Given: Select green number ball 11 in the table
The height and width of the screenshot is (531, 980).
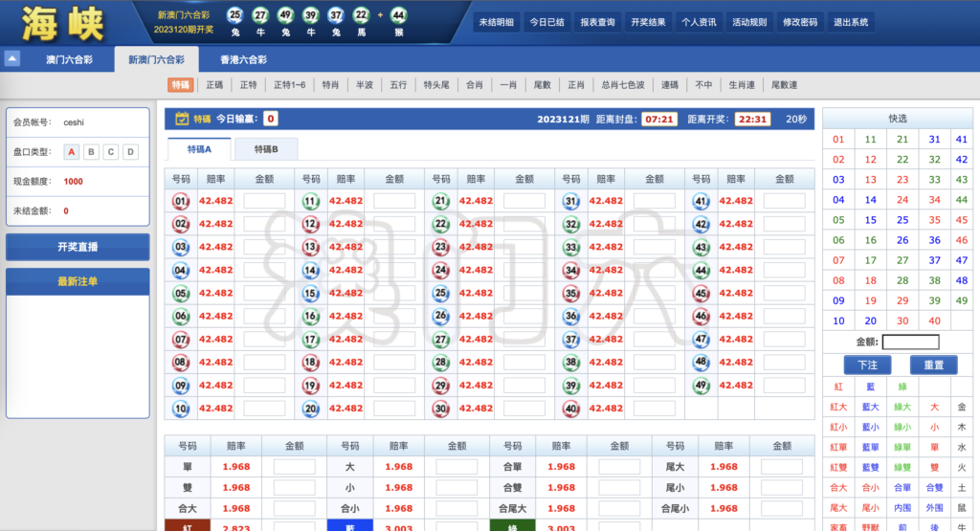Looking at the screenshot, I should [310, 201].
